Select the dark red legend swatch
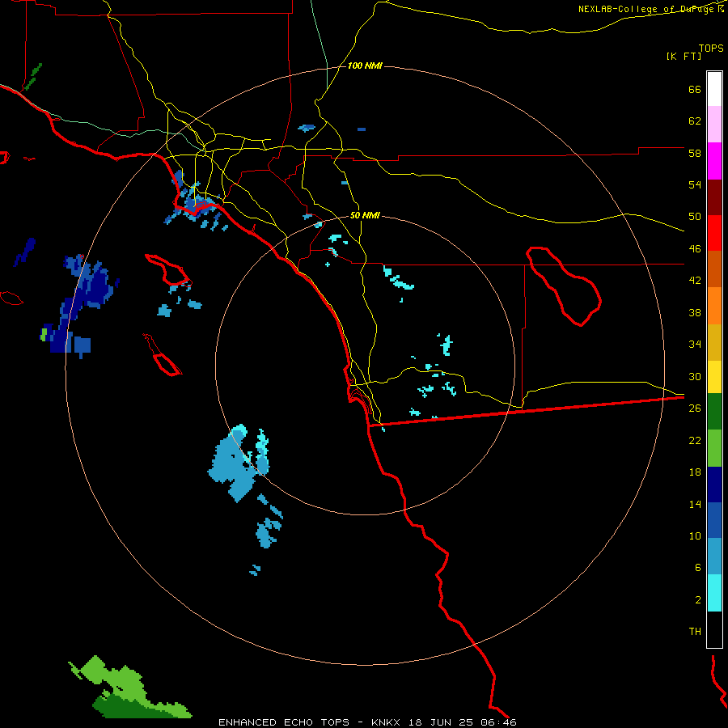Screen dimensions: 728x728 [714, 198]
